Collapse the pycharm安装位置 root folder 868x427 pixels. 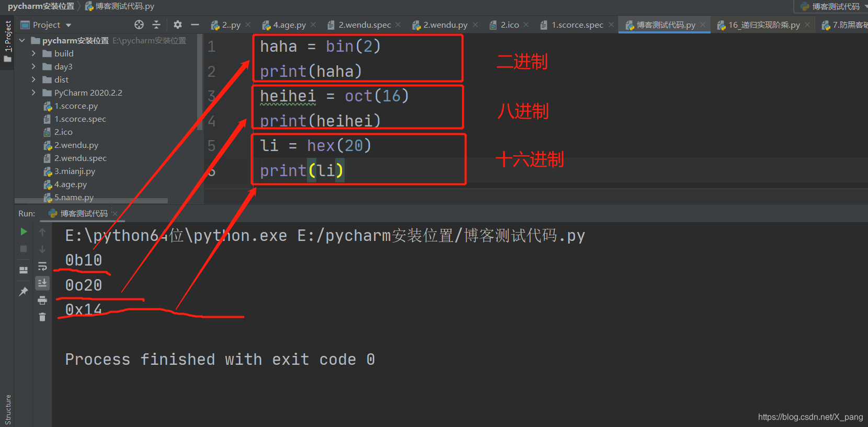pos(22,40)
